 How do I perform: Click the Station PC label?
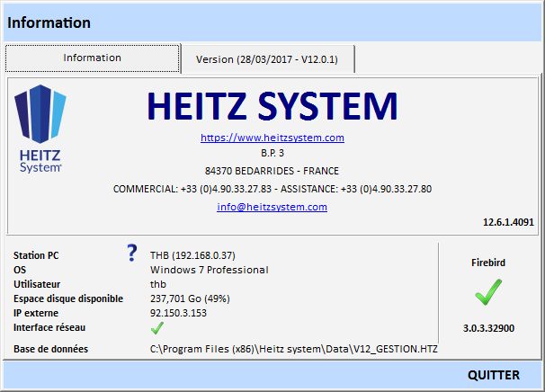[x=36, y=255]
